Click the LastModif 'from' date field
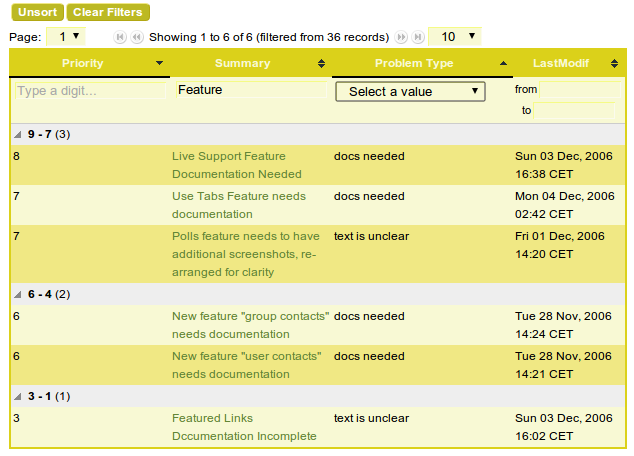The height and width of the screenshot is (456, 634). 580,89
